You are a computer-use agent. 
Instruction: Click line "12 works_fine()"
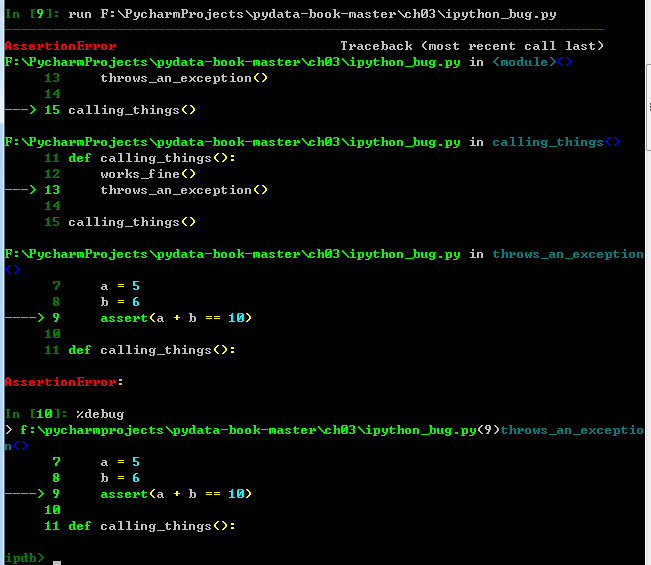pos(120,174)
